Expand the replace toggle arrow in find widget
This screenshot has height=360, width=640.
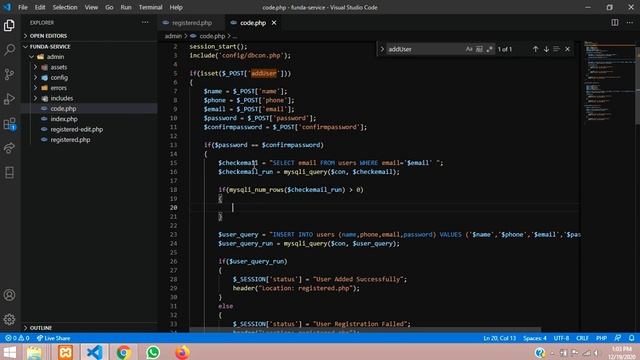(x=382, y=49)
